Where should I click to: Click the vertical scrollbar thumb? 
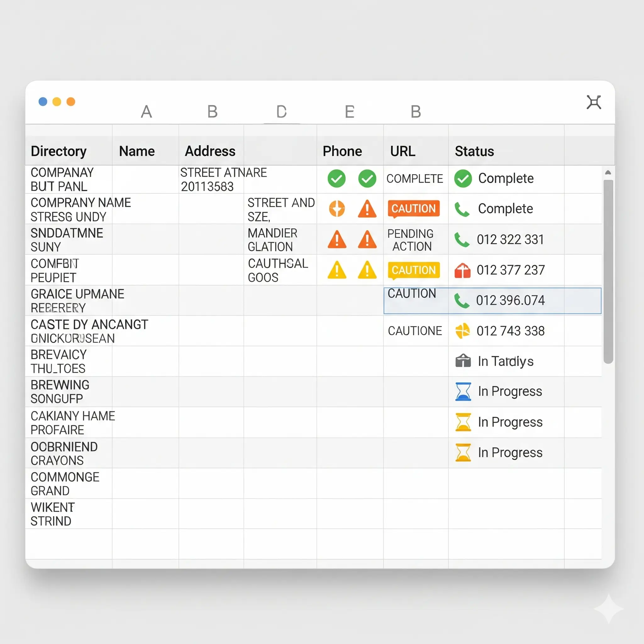coord(608,271)
